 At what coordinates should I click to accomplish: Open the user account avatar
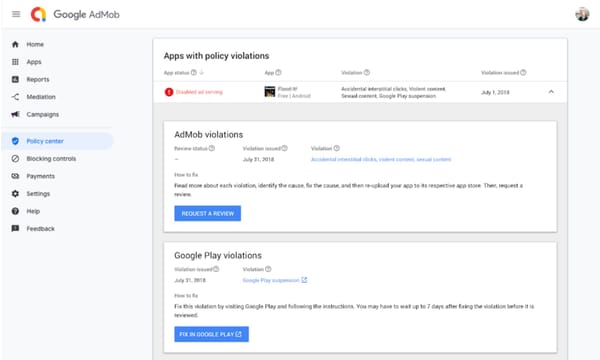pos(582,14)
